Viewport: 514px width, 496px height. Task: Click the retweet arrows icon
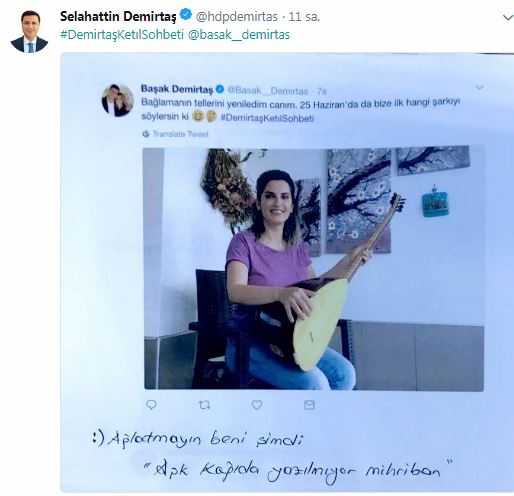pyautogui.click(x=204, y=405)
